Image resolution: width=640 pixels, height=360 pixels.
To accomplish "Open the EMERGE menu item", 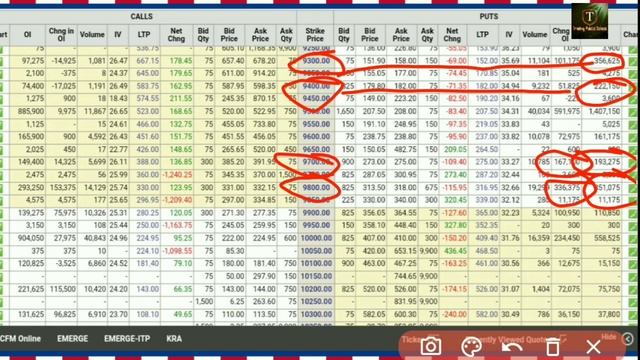I will click(x=72, y=339).
